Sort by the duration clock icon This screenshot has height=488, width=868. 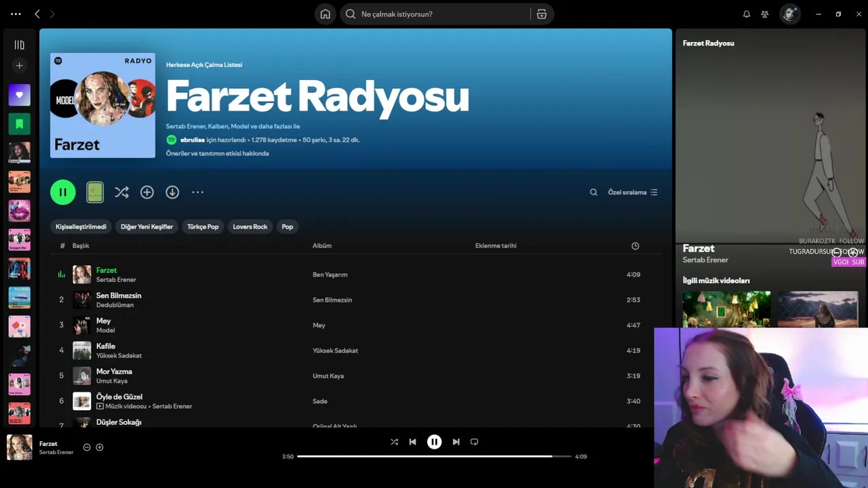635,246
